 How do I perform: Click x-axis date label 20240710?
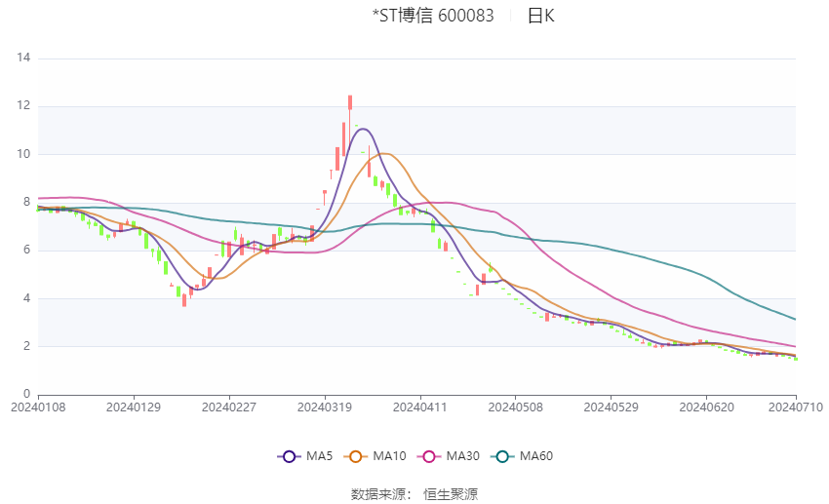pos(796,407)
